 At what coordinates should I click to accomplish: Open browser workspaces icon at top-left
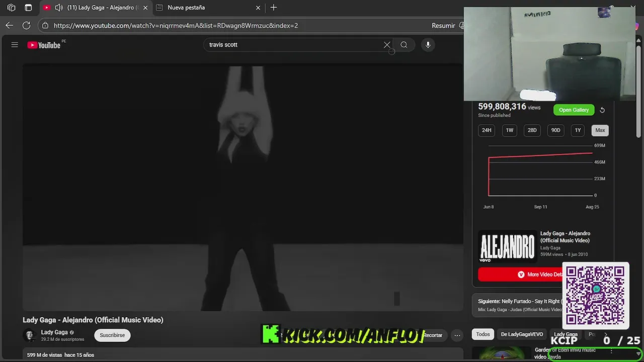coord(11,8)
